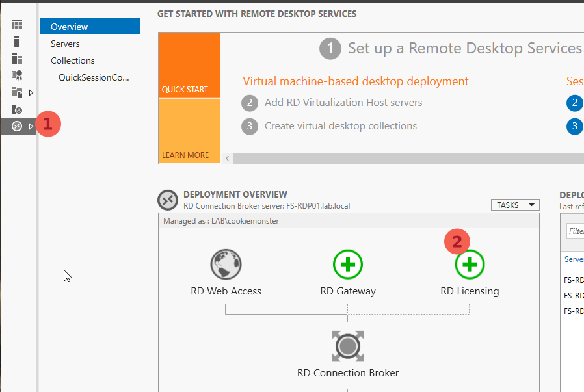Open the Server Manager Dashboard icon
The height and width of the screenshot is (392, 584).
(x=17, y=25)
